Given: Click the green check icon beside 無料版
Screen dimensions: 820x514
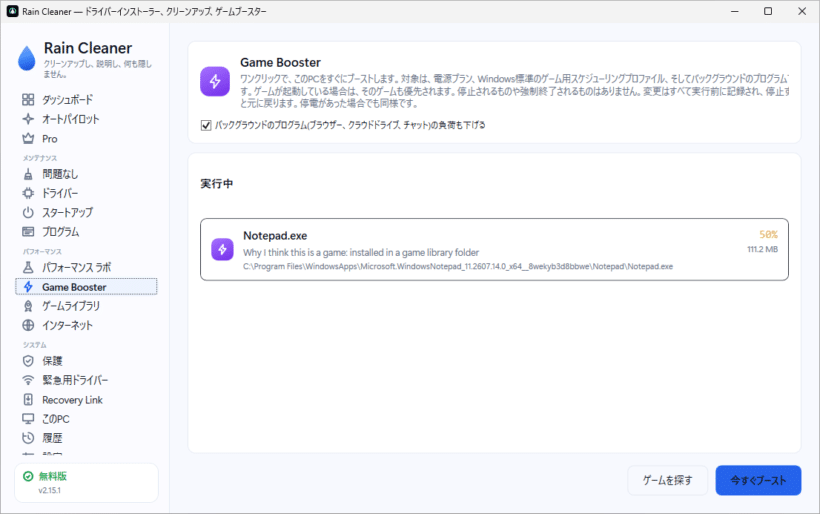Looking at the screenshot, I should coord(28,476).
